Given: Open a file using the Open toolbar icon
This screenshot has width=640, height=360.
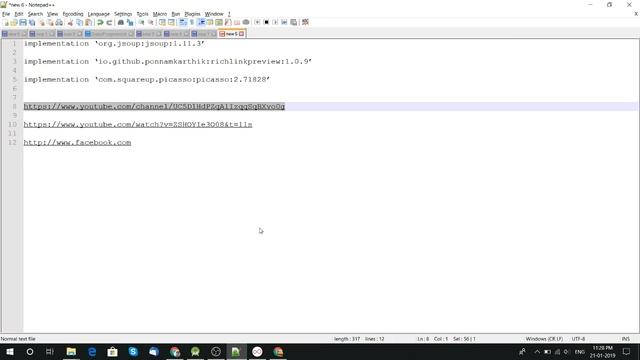Looking at the screenshot, I should pyautogui.click(x=14, y=22).
